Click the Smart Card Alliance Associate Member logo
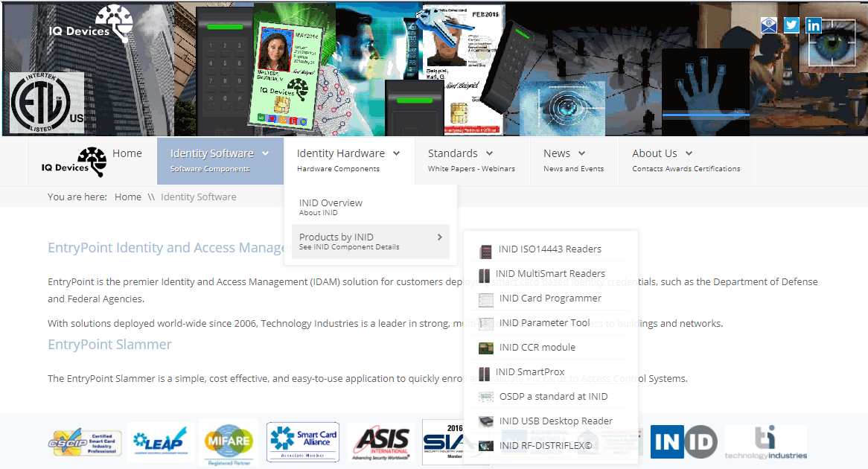This screenshot has width=868, height=469. pos(302,441)
